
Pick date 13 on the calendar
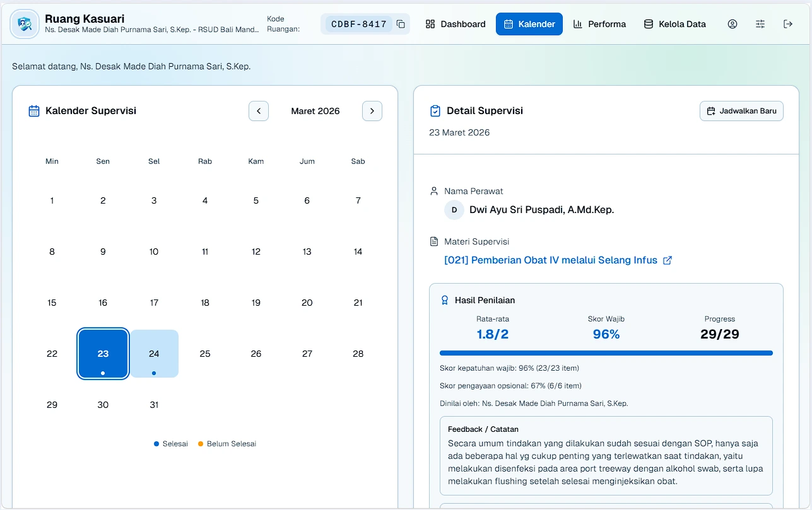coord(307,252)
